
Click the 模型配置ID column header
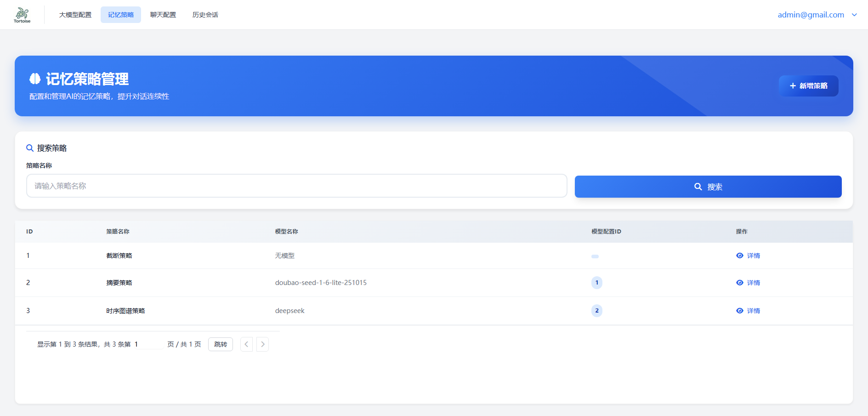click(606, 232)
